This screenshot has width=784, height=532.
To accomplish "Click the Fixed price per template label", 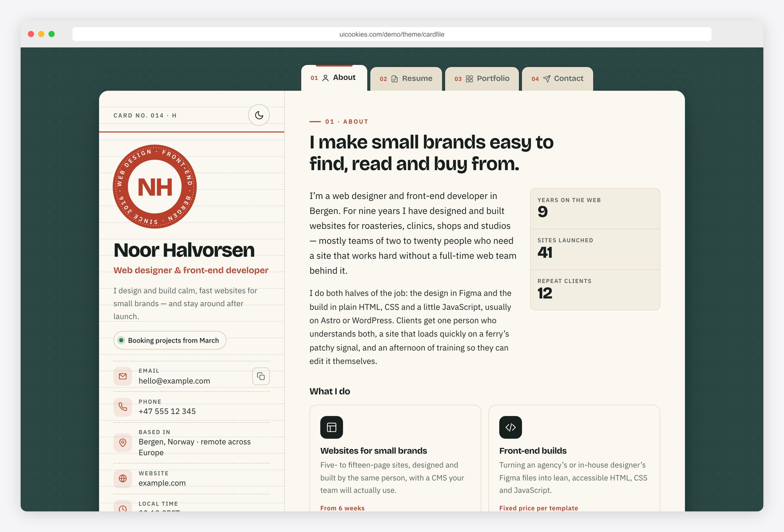I will [538, 508].
